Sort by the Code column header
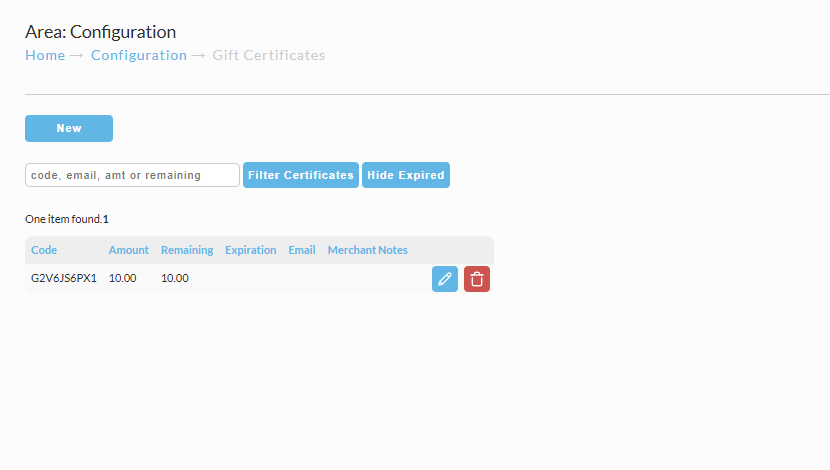This screenshot has width=830, height=470. coord(44,250)
